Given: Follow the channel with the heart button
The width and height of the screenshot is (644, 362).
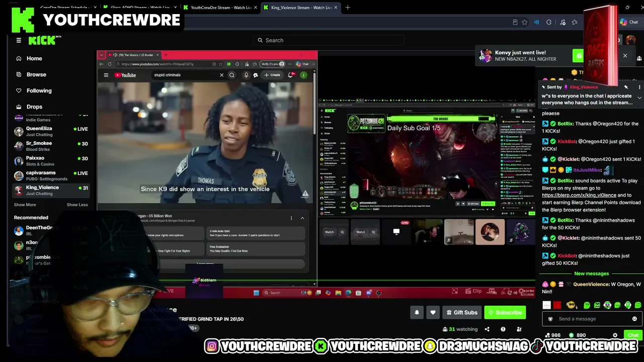Looking at the screenshot, I should pos(433,313).
